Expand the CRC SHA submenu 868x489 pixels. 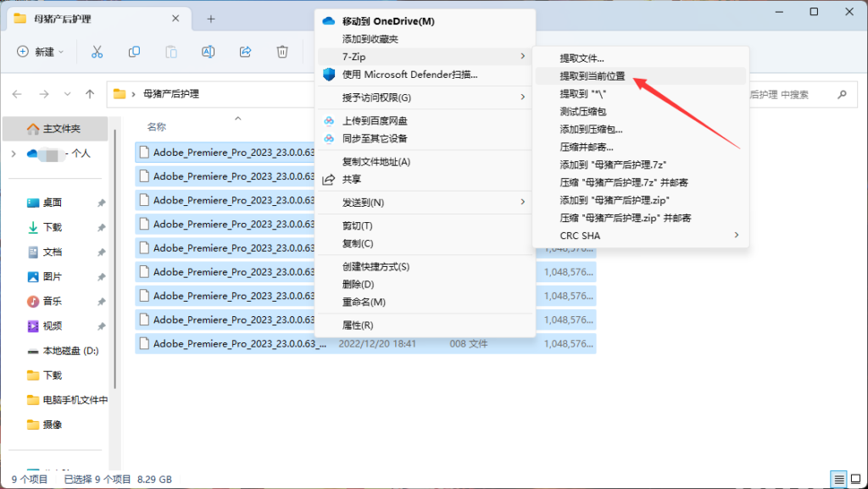pos(641,236)
